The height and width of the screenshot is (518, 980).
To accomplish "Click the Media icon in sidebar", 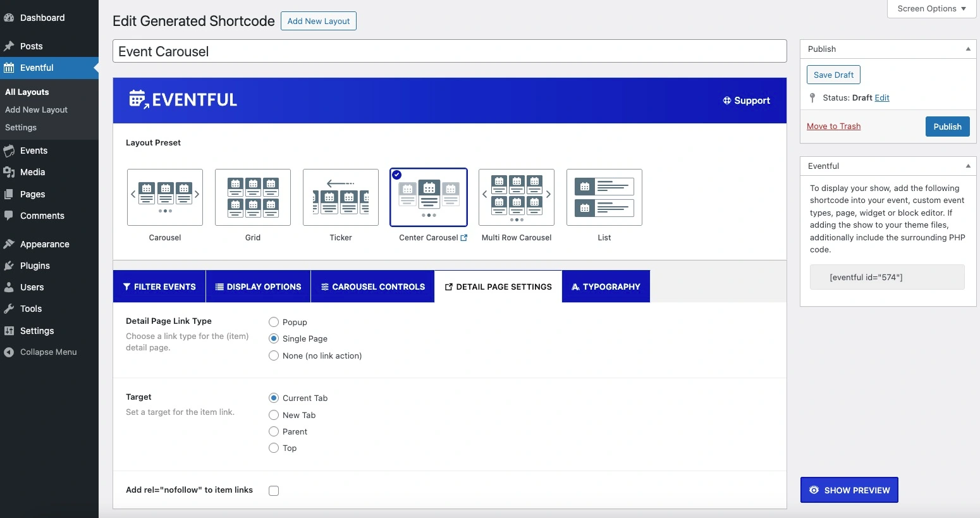I will tap(9, 172).
